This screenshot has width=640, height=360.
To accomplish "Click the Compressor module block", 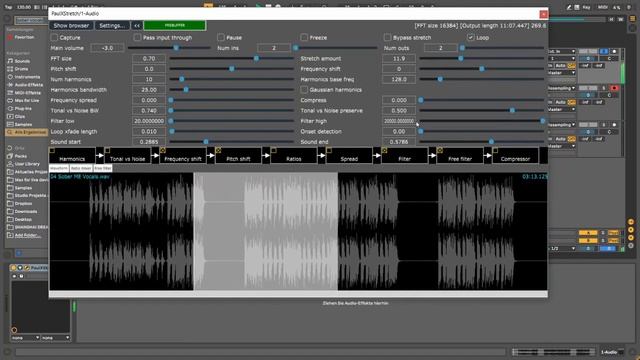I will click(516, 156).
